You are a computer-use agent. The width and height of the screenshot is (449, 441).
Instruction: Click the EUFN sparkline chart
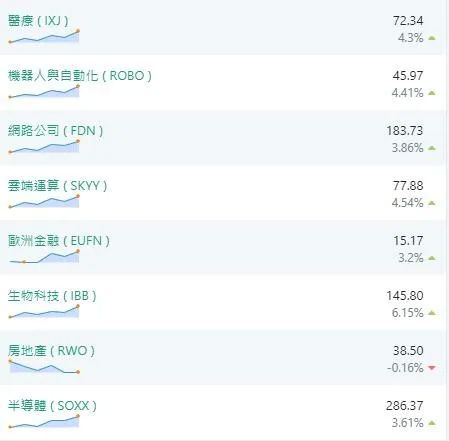(44, 257)
